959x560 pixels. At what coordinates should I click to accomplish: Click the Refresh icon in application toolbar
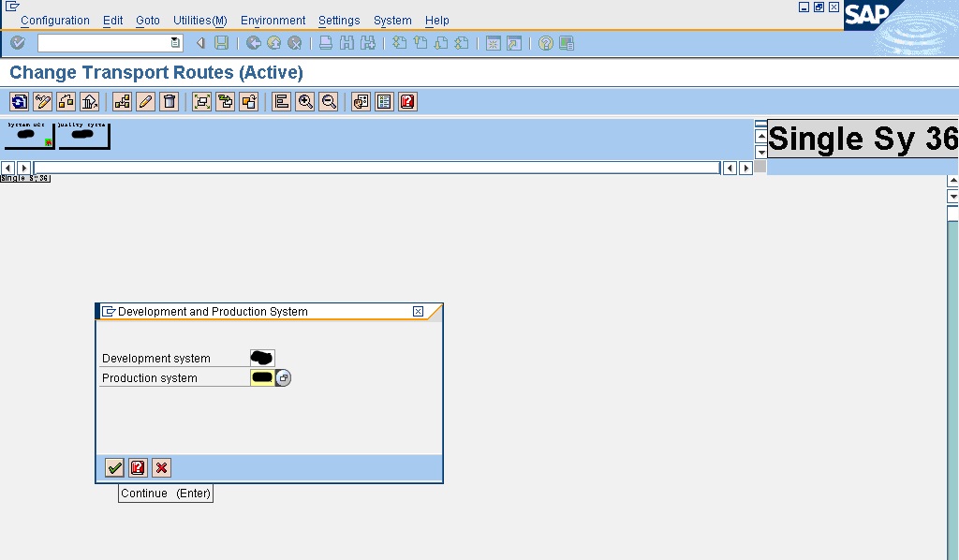[x=19, y=102]
